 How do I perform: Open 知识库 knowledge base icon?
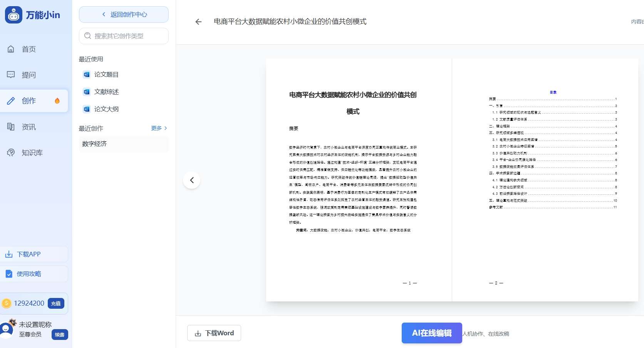[11, 152]
